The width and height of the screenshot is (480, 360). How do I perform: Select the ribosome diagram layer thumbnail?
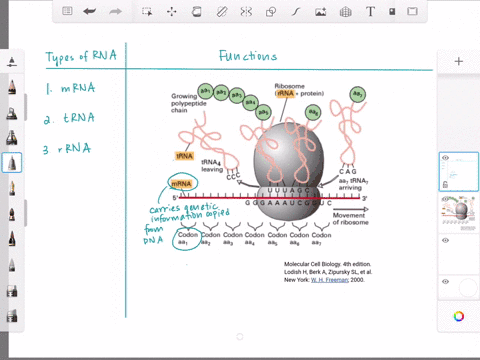pyautogui.click(x=459, y=213)
